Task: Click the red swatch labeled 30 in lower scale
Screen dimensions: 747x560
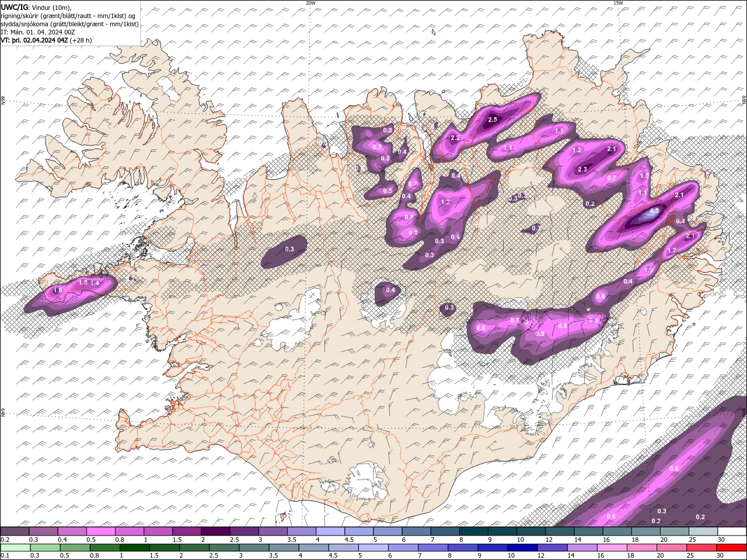Action: click(x=731, y=548)
